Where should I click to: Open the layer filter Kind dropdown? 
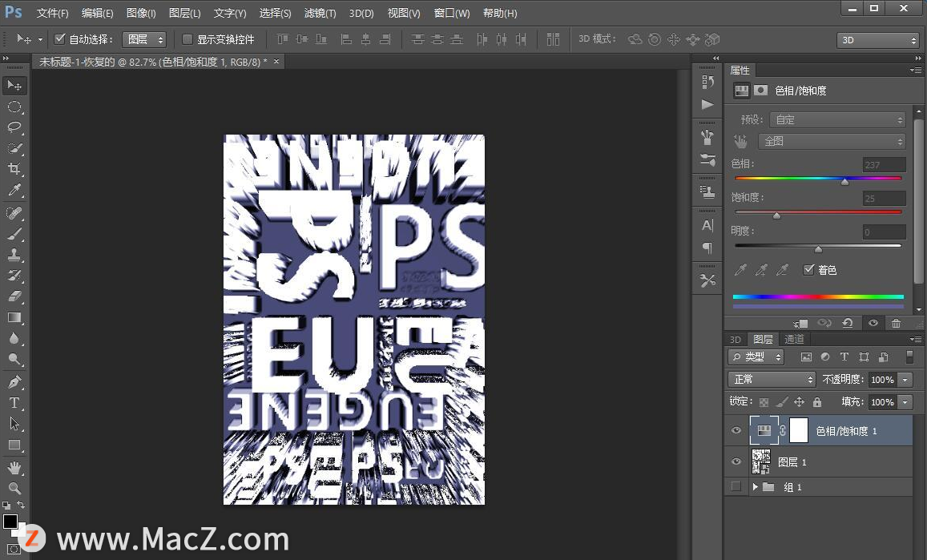point(756,357)
